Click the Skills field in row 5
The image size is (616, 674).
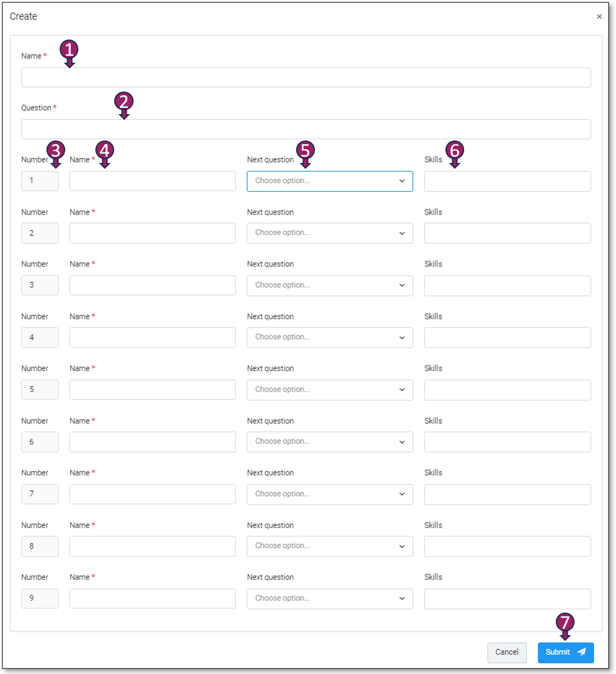[x=507, y=389]
